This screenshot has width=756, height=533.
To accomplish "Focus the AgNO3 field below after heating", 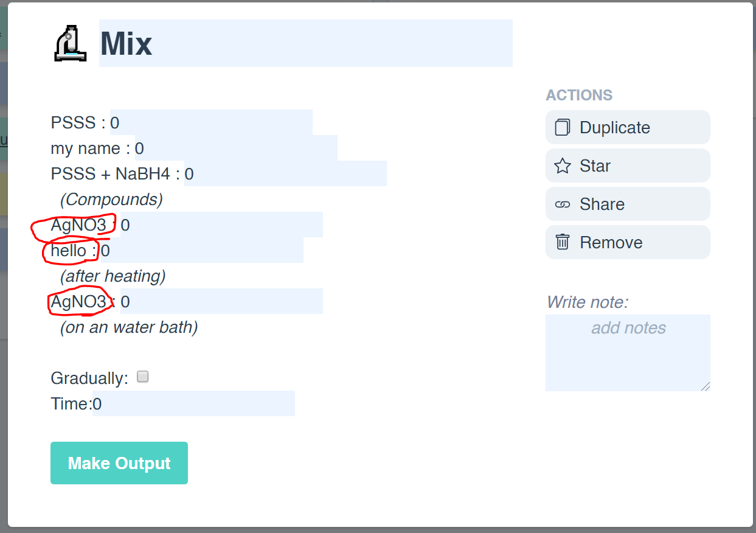I will point(221,301).
